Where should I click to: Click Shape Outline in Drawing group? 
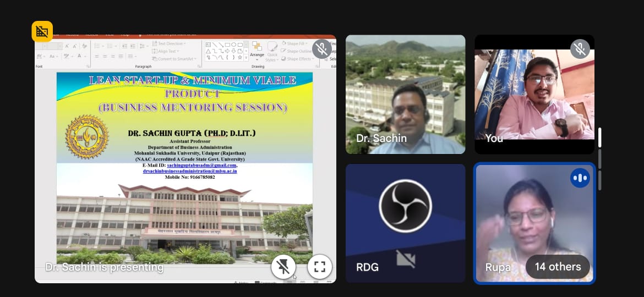click(297, 51)
